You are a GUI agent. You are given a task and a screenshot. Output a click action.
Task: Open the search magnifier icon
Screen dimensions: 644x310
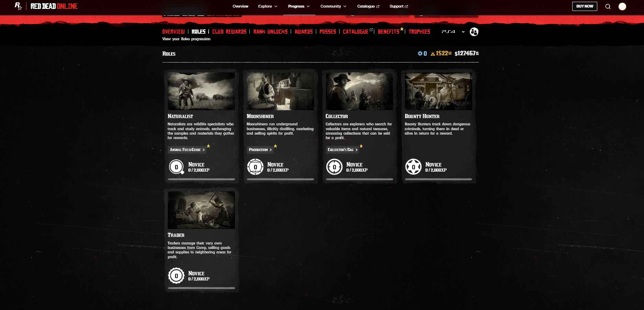coord(608,7)
